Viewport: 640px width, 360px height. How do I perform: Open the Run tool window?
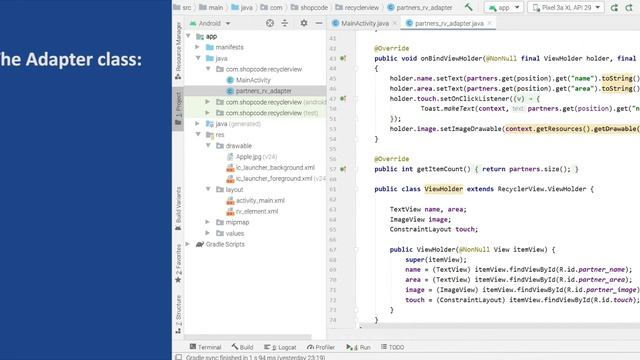358,347
